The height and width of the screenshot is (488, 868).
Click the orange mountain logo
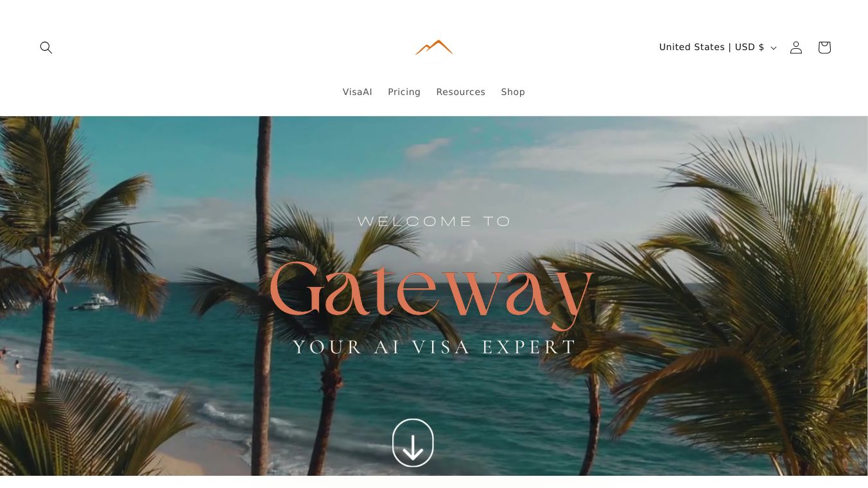pos(434,48)
